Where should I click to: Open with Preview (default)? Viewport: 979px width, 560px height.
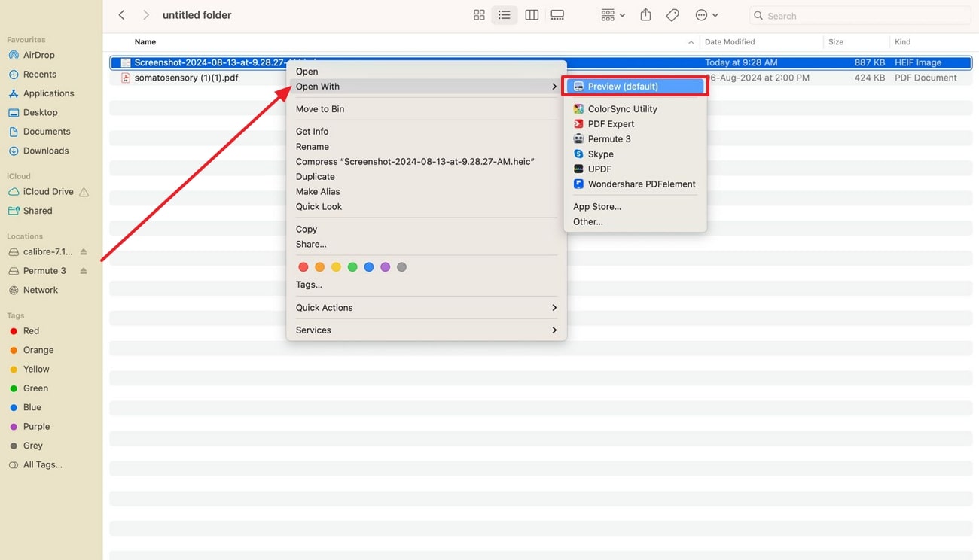[636, 87]
